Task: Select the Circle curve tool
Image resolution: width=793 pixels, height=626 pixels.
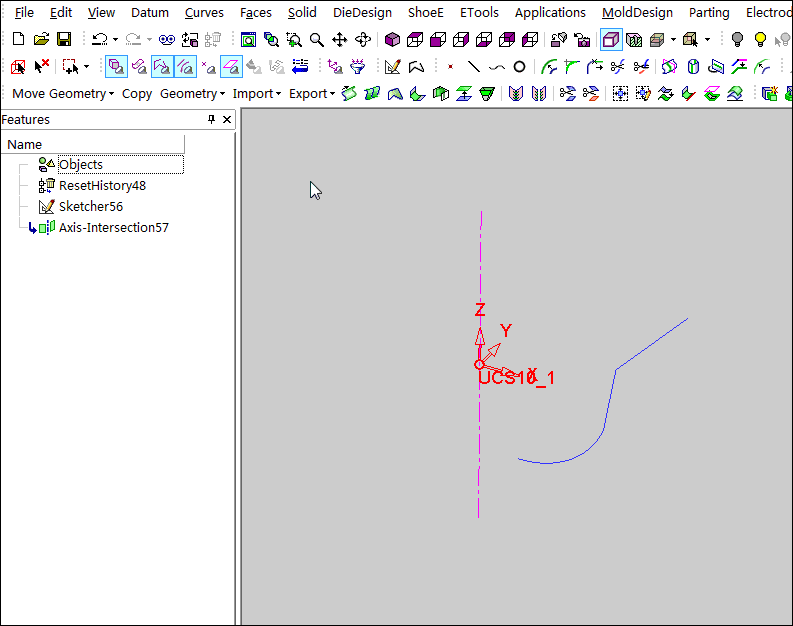Action: click(x=519, y=67)
